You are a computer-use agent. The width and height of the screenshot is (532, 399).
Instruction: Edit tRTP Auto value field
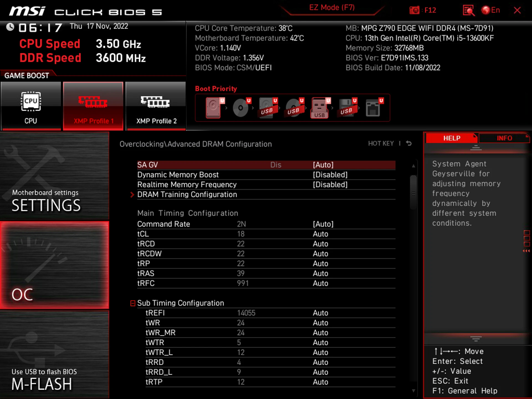coord(320,382)
